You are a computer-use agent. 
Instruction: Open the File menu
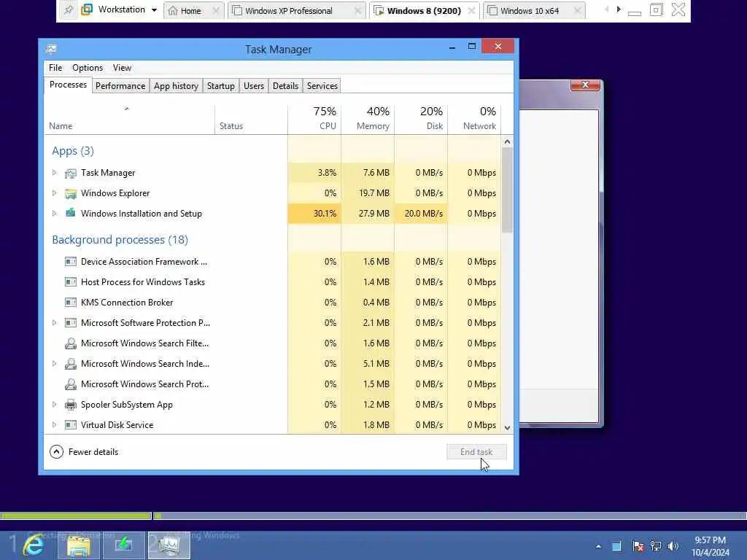coord(55,68)
